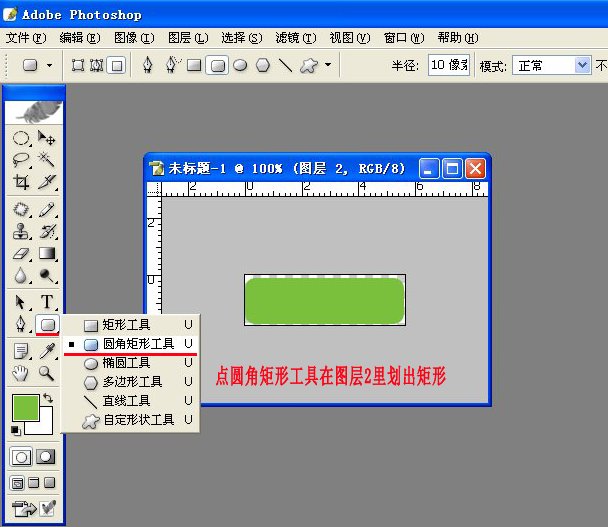
Task: Select the Clone Stamp tool
Action: pyautogui.click(x=21, y=232)
